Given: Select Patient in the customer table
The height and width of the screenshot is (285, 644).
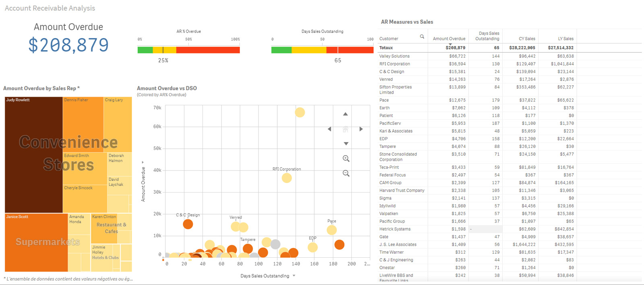Looking at the screenshot, I should [x=386, y=115].
